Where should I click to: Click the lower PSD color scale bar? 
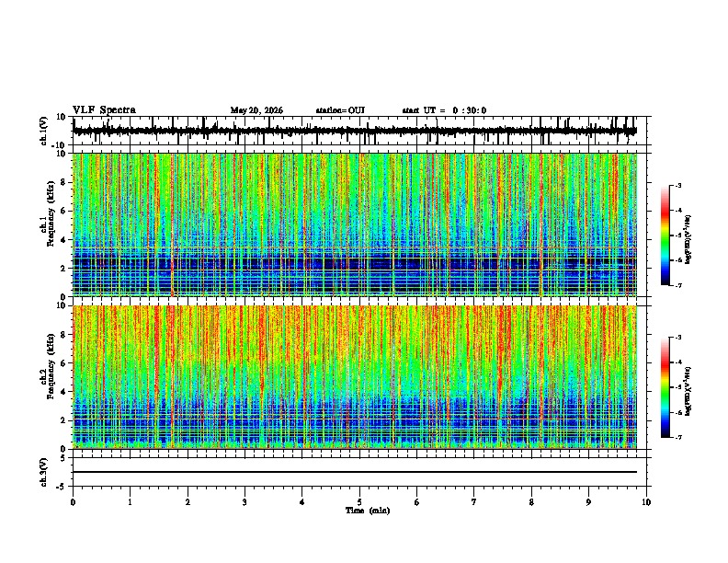pos(665,387)
